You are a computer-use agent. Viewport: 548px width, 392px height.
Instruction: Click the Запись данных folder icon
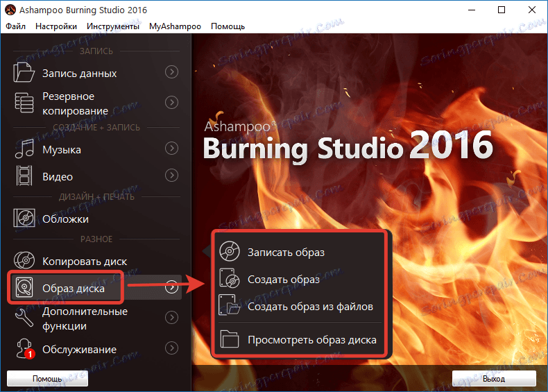(24, 72)
